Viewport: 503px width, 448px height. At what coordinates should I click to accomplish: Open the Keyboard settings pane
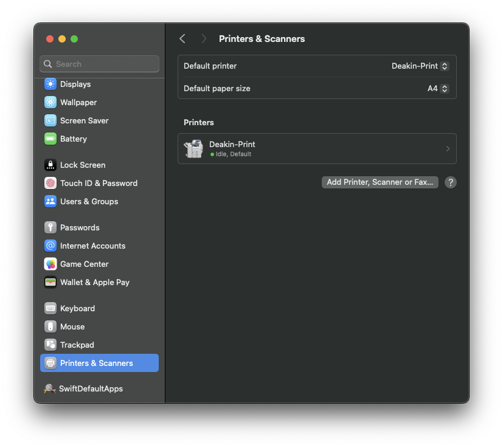77,309
